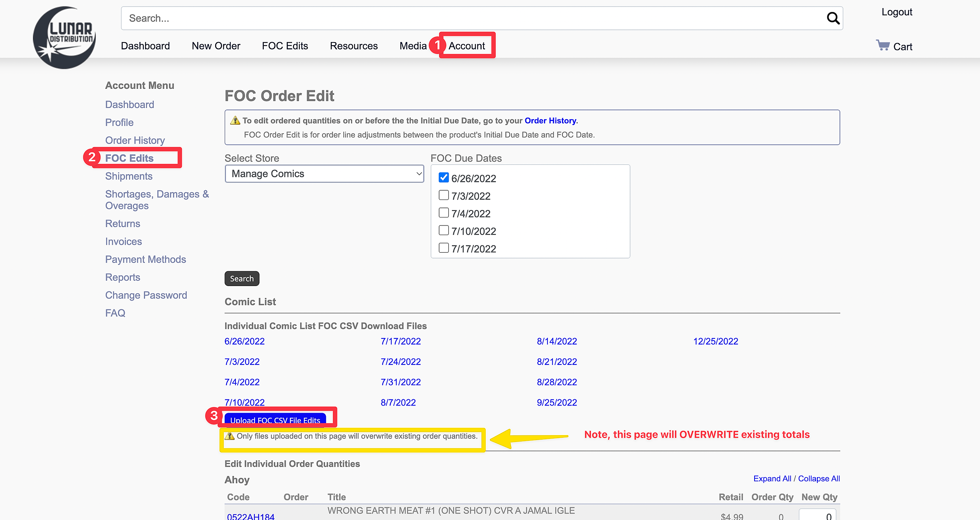This screenshot has height=520, width=980.
Task: Open the Account menu in top navigation
Action: pyautogui.click(x=467, y=46)
